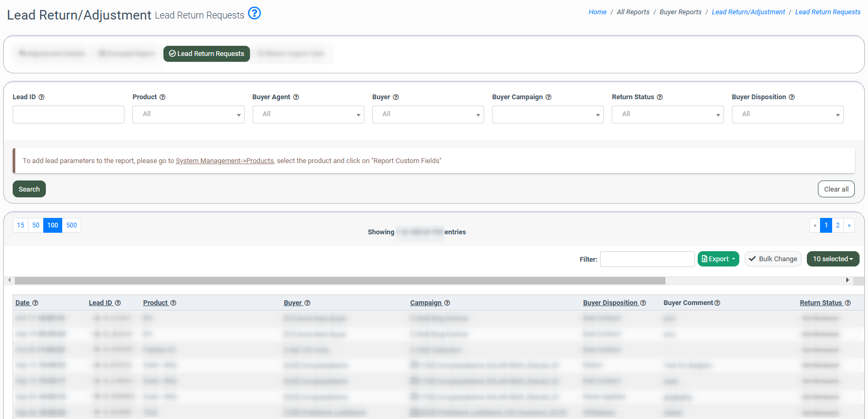Go to page 2 of results

(x=837, y=225)
